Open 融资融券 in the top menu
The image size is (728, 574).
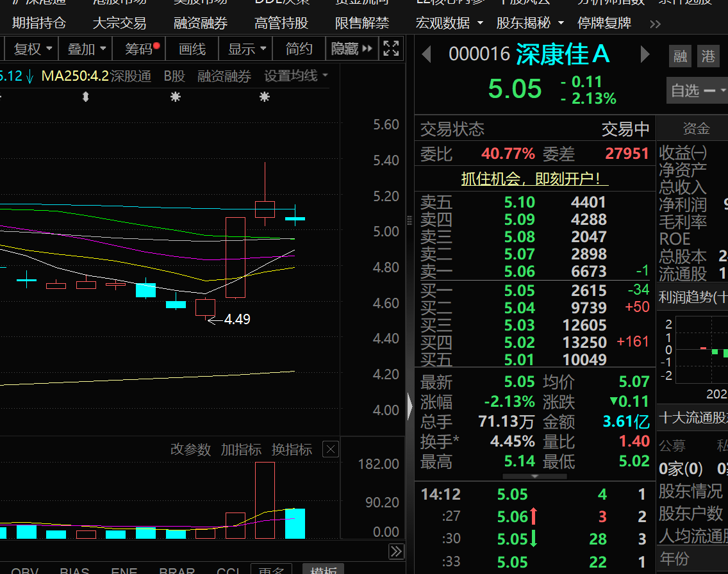pos(200,22)
